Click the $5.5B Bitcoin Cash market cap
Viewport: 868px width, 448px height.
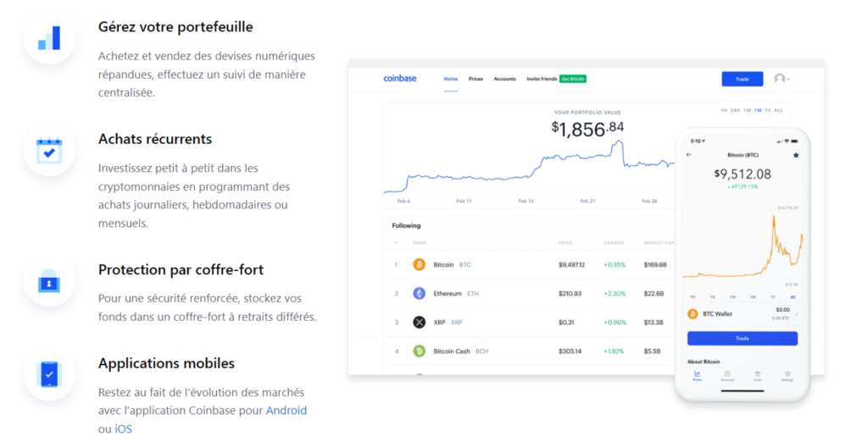point(652,351)
